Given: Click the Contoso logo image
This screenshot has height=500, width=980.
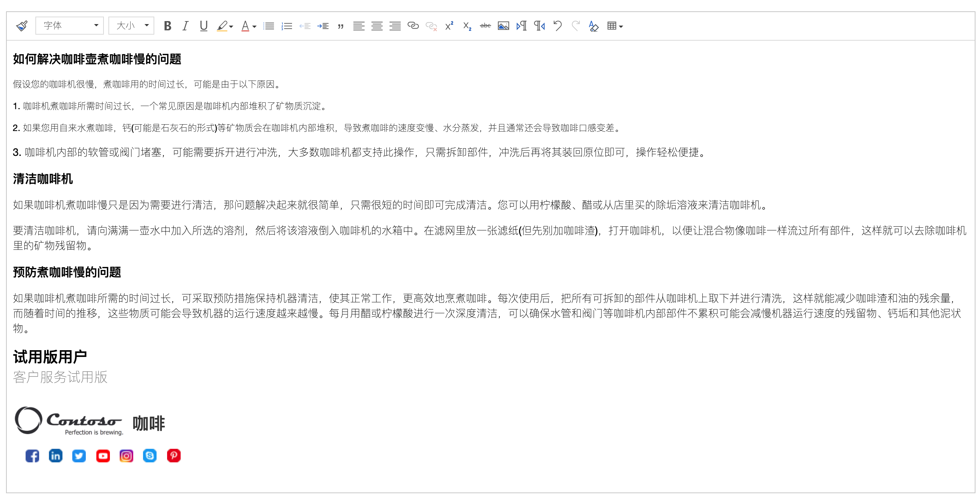Looking at the screenshot, I should point(69,421).
